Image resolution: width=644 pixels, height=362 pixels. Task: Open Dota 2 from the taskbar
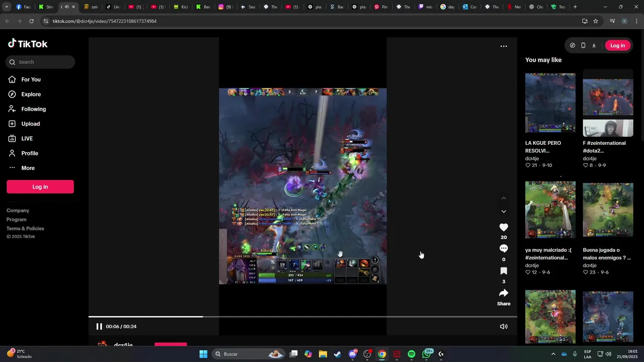(397, 354)
